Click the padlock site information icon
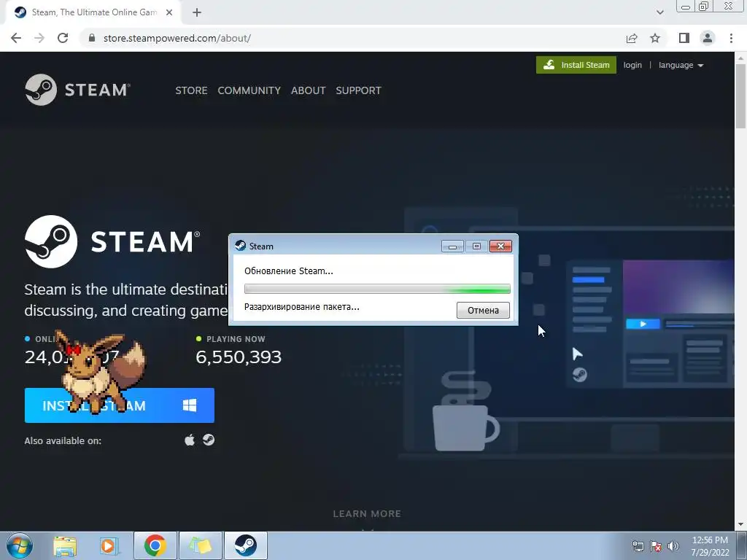Viewport: 747px width, 560px height. [92, 38]
